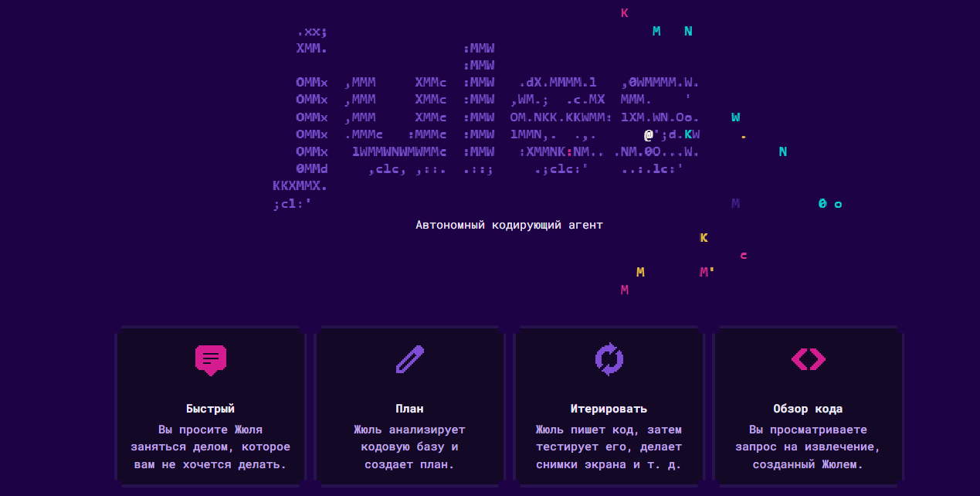This screenshot has width=980, height=496.
Task: Click the pink K at the top
Action: coord(625,13)
